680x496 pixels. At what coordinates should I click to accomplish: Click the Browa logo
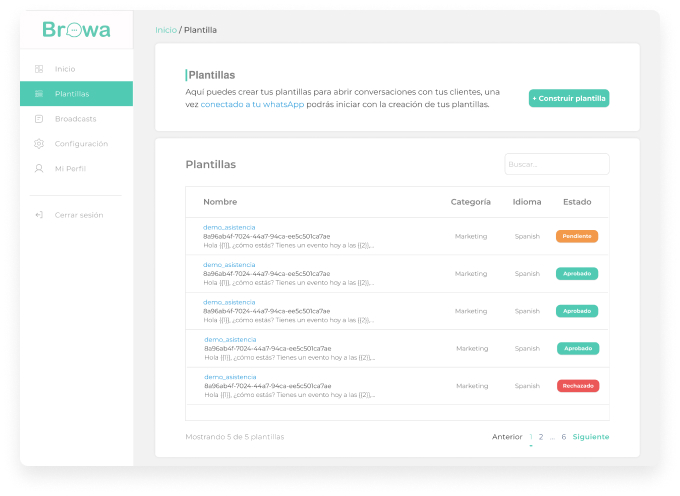[76, 30]
